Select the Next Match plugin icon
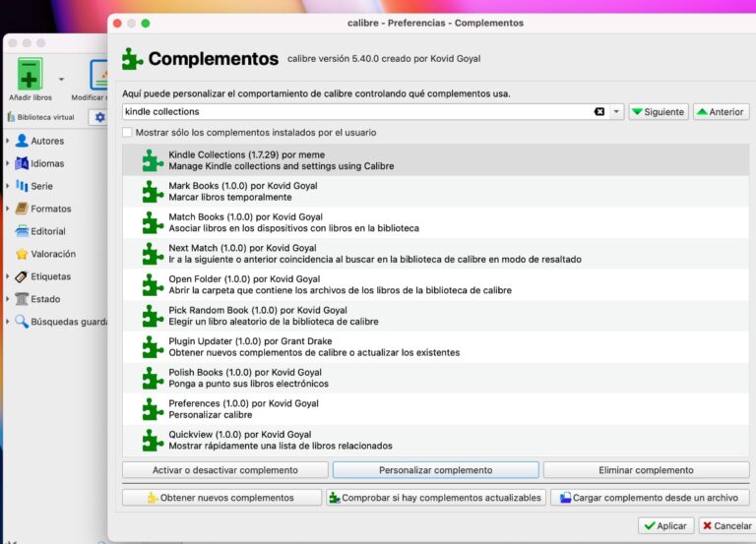The width and height of the screenshot is (756, 544). pos(153,254)
